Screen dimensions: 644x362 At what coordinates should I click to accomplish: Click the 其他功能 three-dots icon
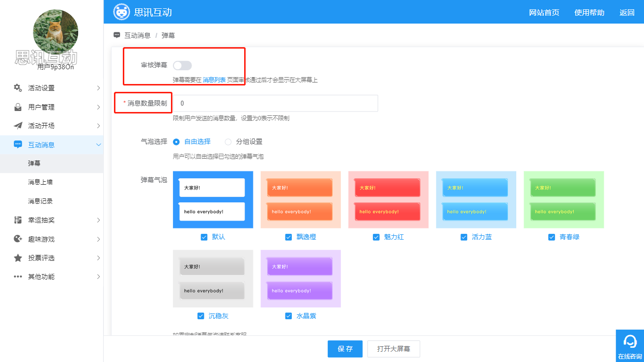click(x=18, y=277)
